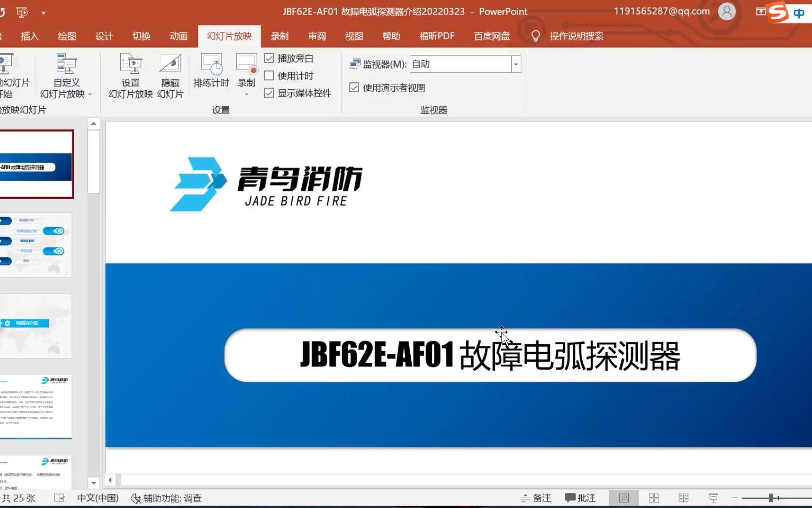This screenshot has width=812, height=508.
Task: Click the lightbulb Tell Me icon
Action: (535, 36)
